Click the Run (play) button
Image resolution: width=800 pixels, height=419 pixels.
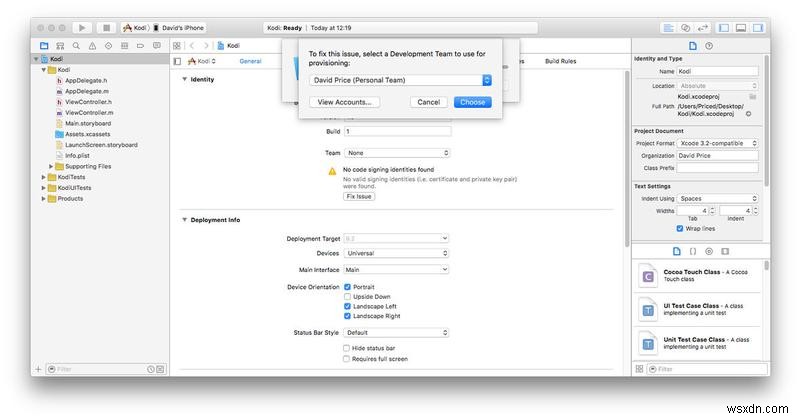pos(82,28)
